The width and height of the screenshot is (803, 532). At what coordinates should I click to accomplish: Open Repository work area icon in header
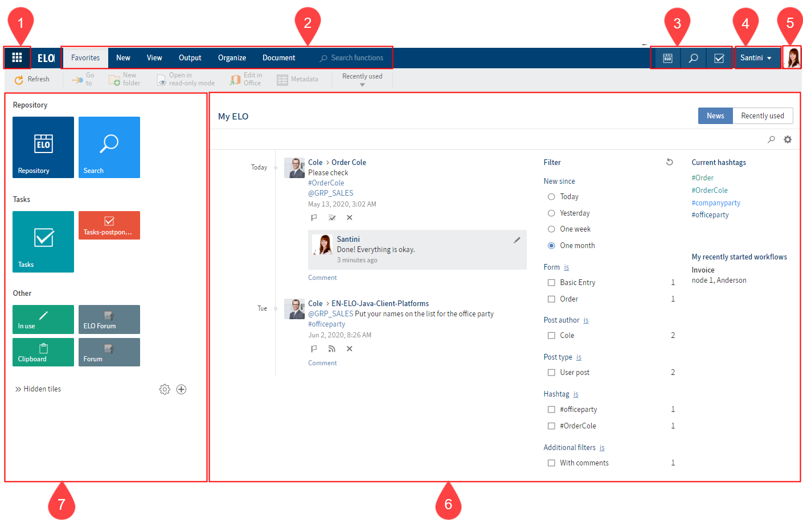pos(667,58)
